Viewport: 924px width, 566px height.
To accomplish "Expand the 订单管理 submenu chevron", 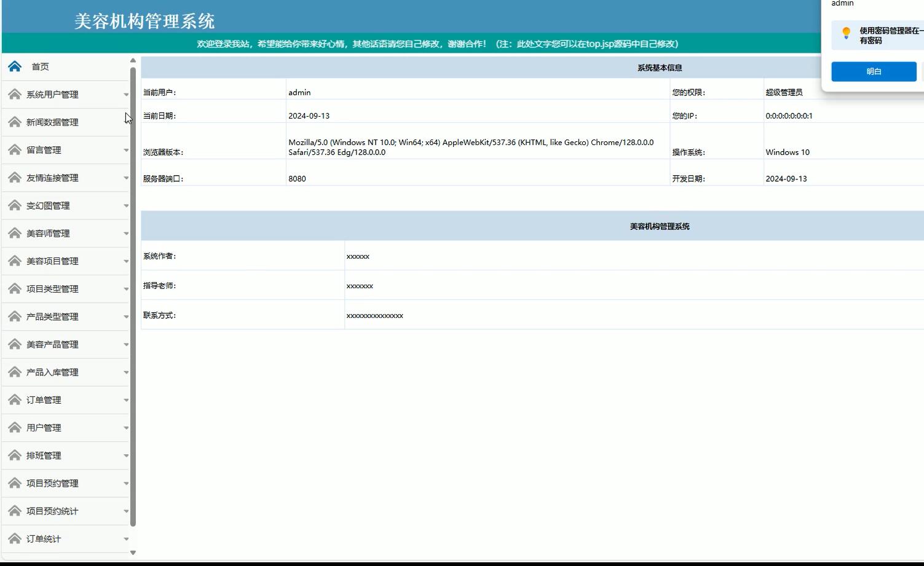I will (127, 399).
